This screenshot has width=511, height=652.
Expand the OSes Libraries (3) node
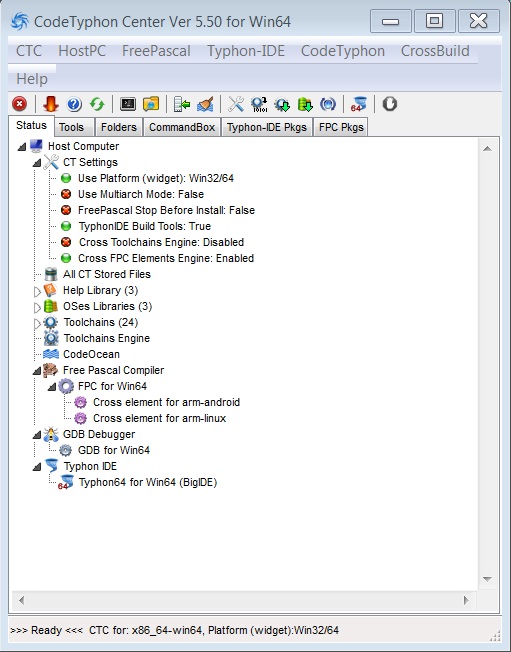tap(37, 308)
